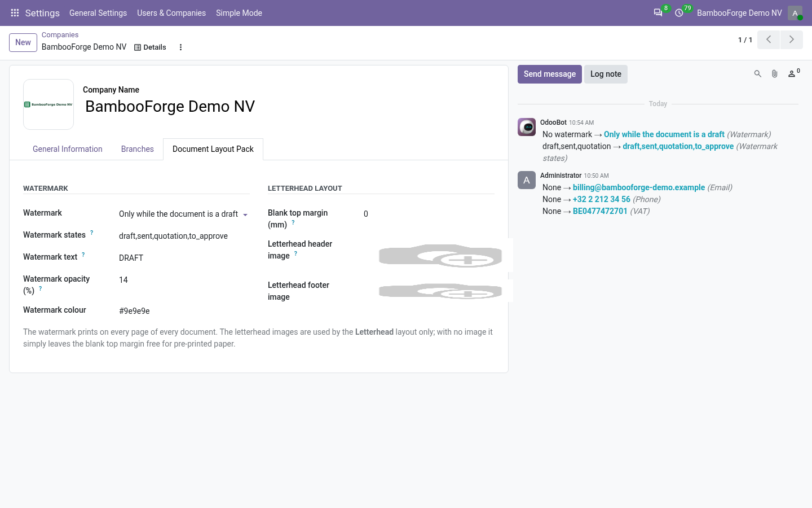
Task: Click the Watermark text help question mark
Action: coord(83,255)
